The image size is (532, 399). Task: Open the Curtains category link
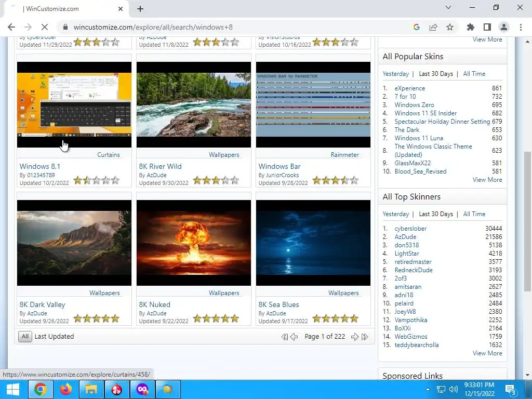pos(109,155)
